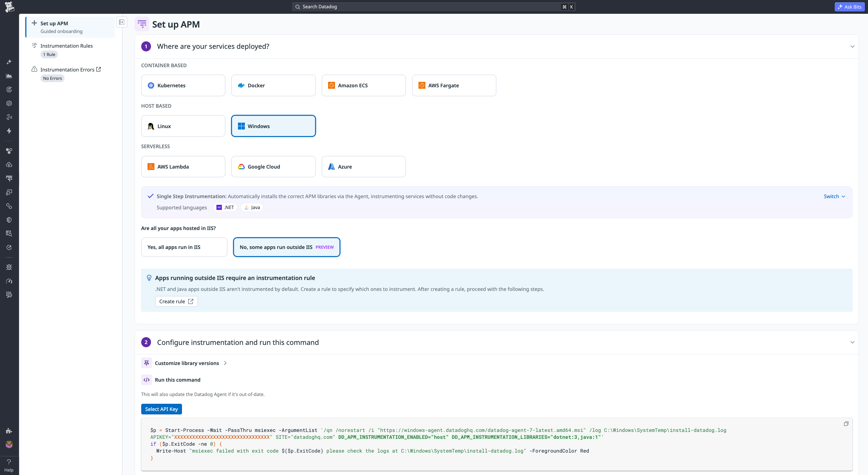Open the bug Error Tracking sidebar icon
Screen dimensions: 868x475
click(9, 267)
